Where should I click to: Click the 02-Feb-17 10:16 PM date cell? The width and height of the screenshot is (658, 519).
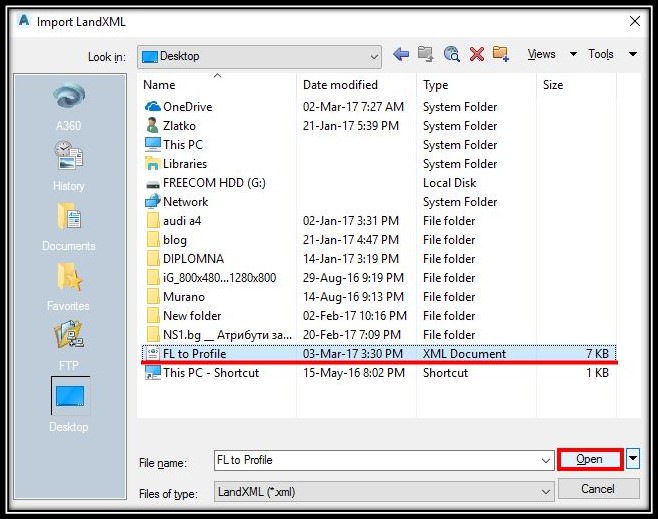(x=355, y=316)
